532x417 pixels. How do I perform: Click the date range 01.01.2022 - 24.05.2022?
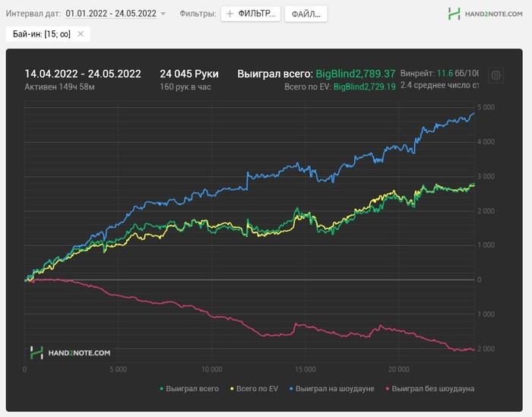(x=111, y=14)
